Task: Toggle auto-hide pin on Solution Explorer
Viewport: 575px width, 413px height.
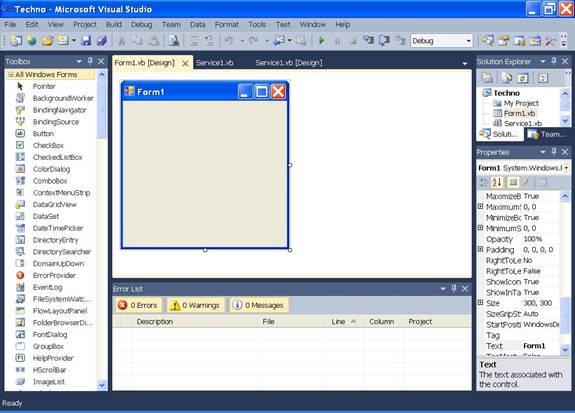Action: click(554, 61)
